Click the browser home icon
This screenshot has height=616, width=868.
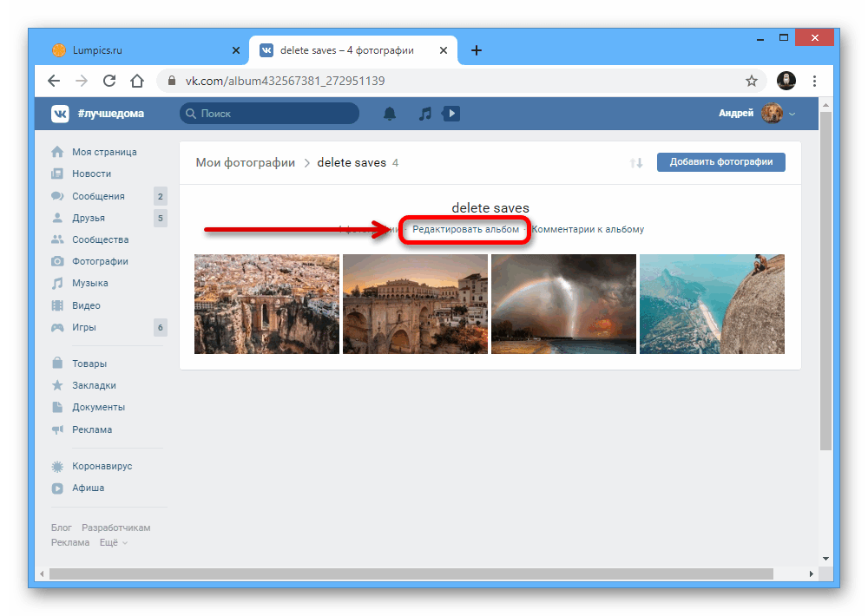tap(137, 81)
